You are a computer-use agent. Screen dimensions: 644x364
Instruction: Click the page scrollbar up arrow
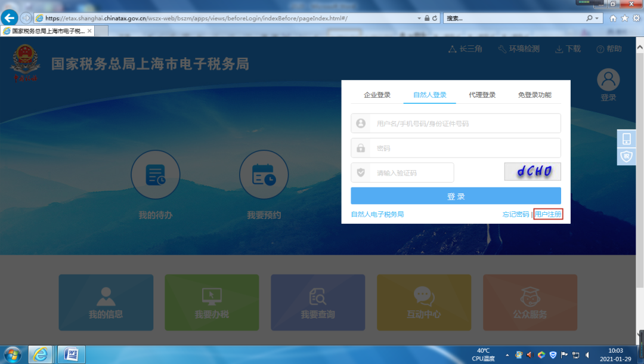coord(640,47)
